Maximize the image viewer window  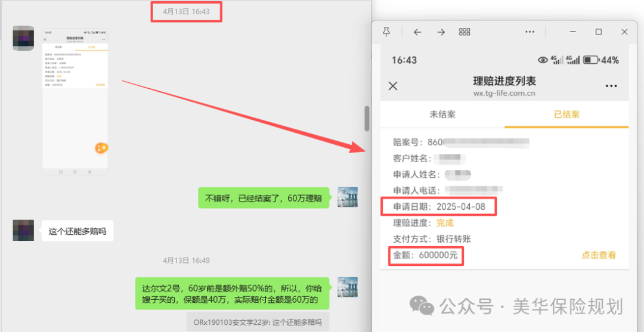[x=599, y=32]
